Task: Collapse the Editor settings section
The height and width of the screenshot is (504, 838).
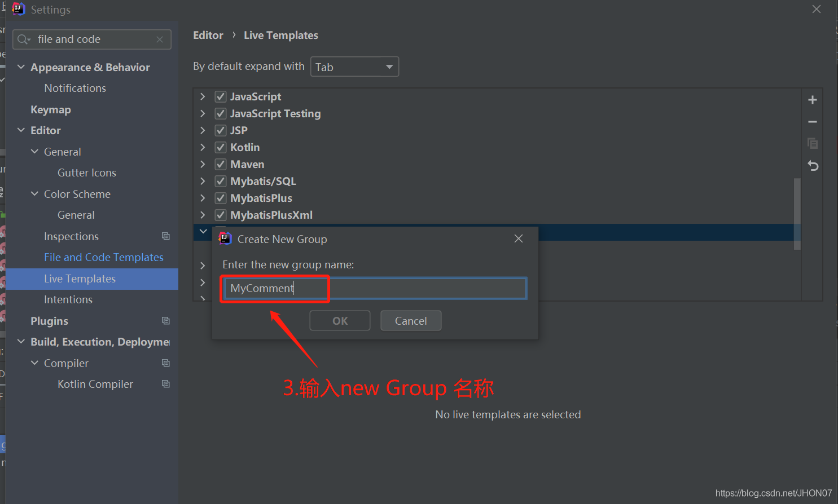Action: [x=21, y=130]
